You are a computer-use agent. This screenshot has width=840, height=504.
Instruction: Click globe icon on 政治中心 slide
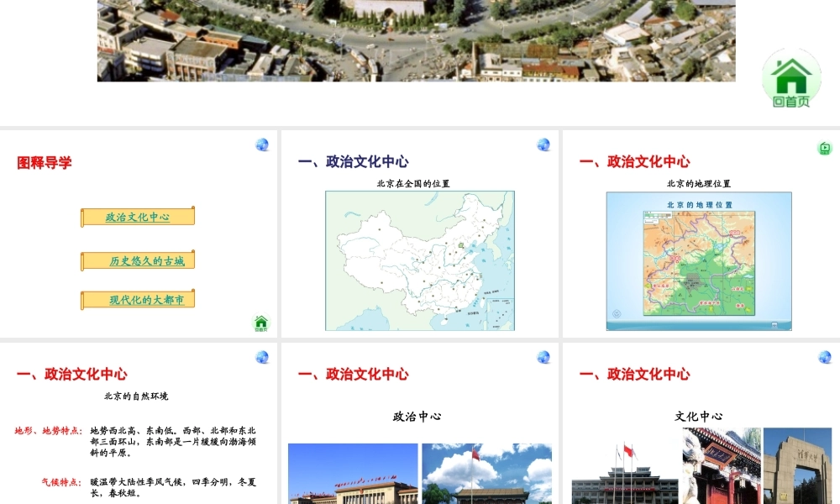[543, 357]
